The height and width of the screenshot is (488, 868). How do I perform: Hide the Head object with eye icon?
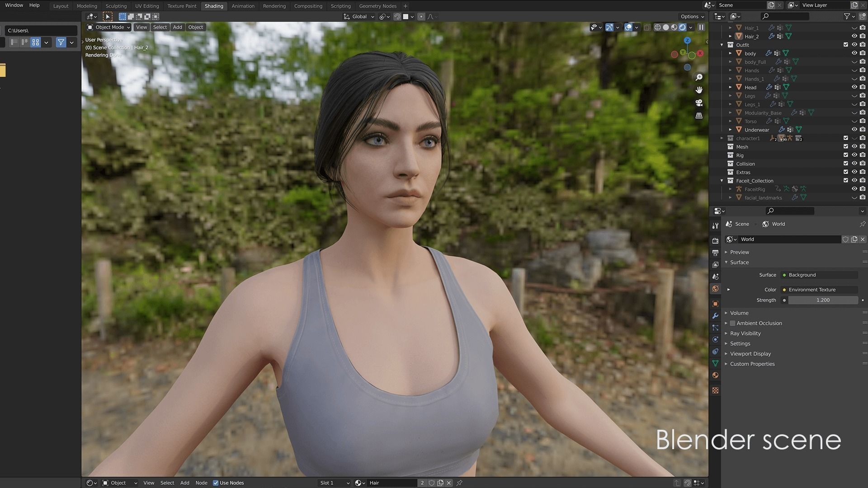[x=854, y=87]
